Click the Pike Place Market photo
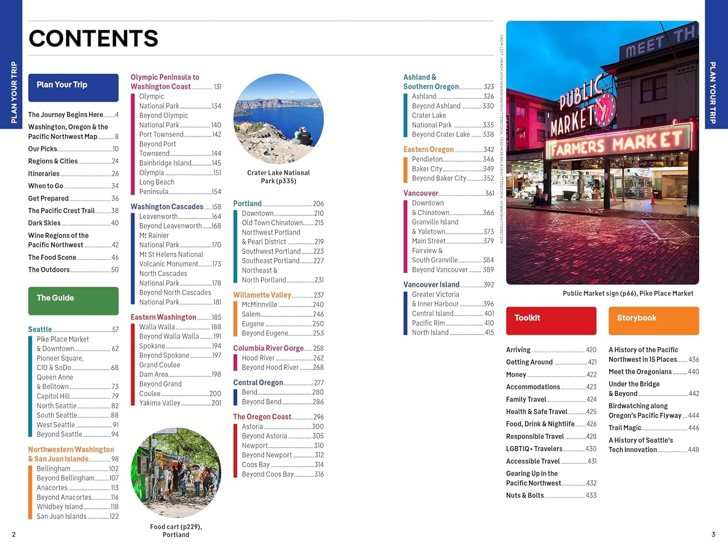Image resolution: width=728 pixels, height=560 pixels. [603, 153]
